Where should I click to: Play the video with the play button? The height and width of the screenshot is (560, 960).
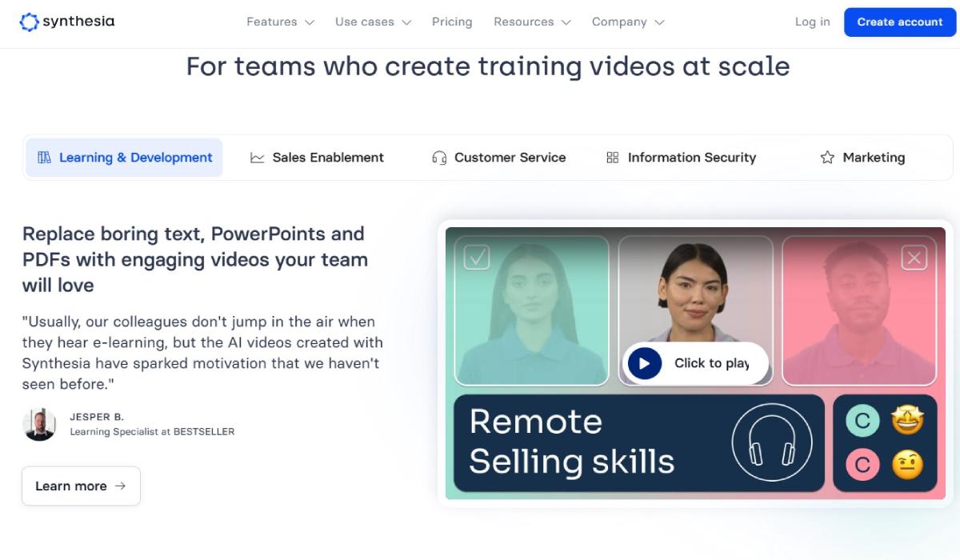point(645,363)
